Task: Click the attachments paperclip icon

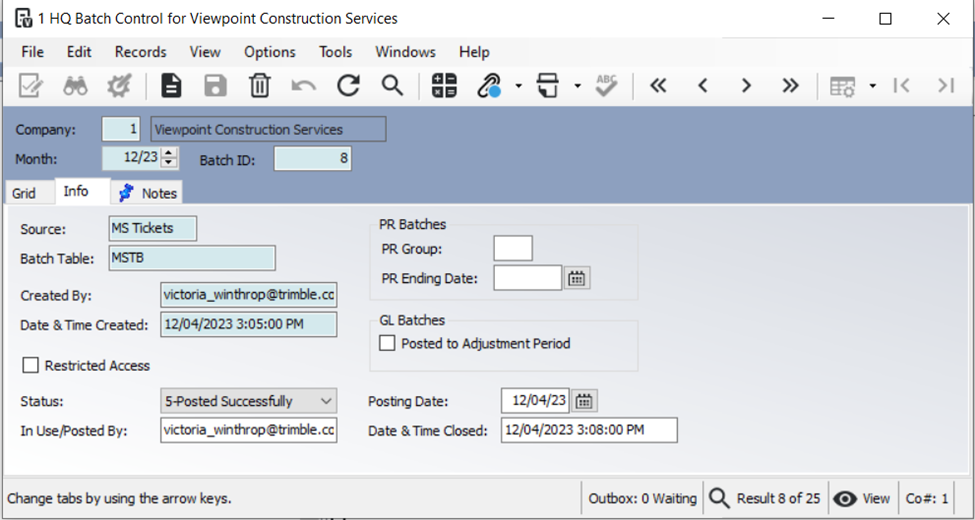Action: [489, 86]
